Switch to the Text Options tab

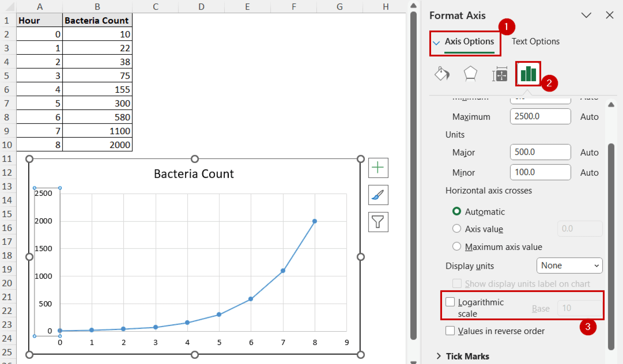pos(535,41)
